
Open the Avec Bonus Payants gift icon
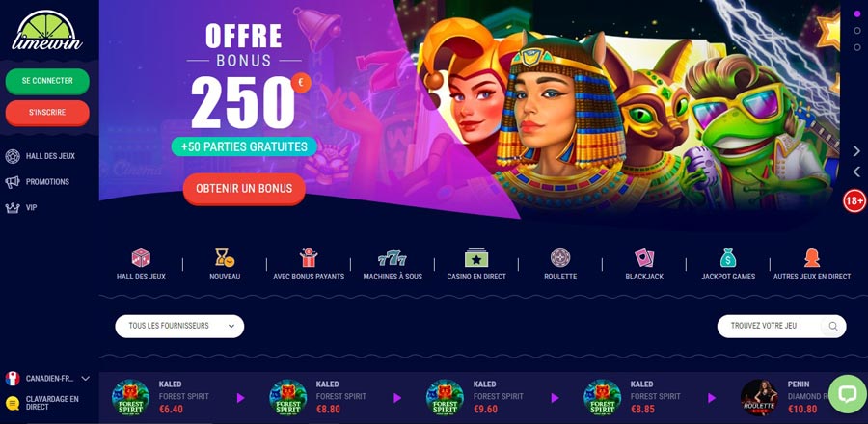[309, 257]
